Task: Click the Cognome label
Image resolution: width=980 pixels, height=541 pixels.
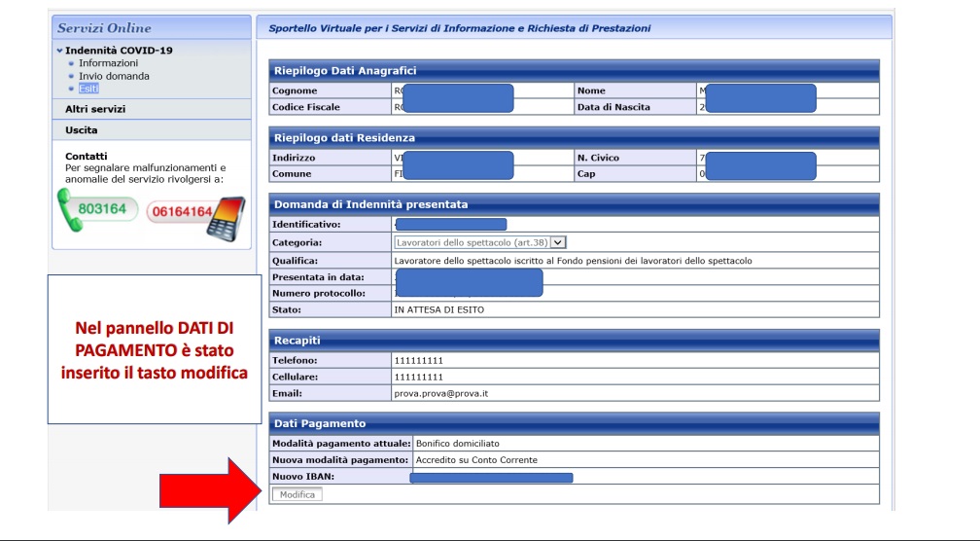Action: (x=295, y=90)
